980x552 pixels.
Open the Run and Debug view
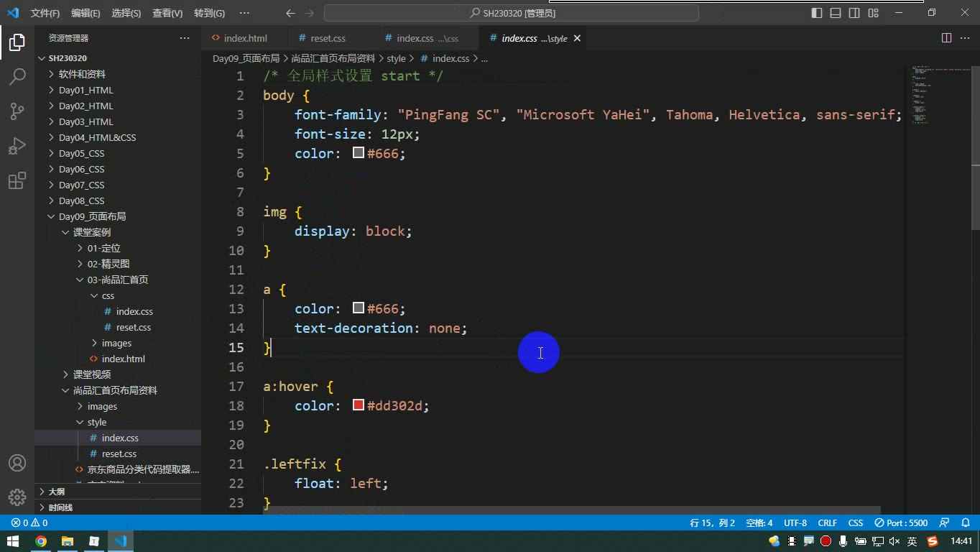pos(17,146)
